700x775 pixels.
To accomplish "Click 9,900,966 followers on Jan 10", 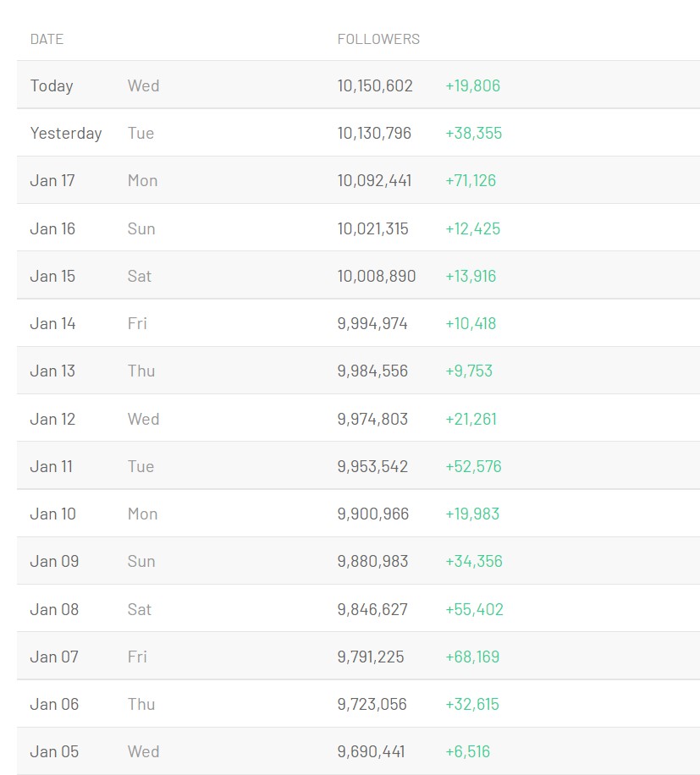I will (373, 514).
